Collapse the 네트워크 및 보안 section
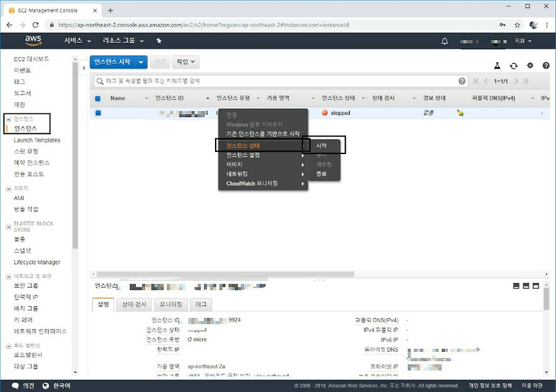This screenshot has height=392, width=556. pyautogui.click(x=9, y=276)
